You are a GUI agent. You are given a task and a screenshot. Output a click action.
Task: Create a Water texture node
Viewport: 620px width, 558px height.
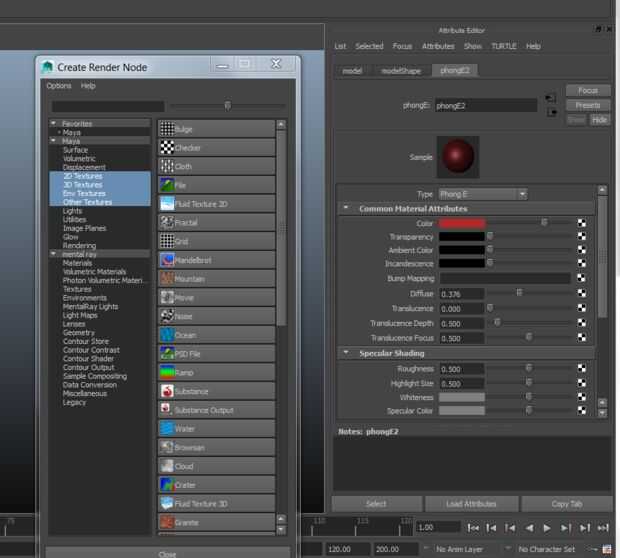tap(216, 429)
